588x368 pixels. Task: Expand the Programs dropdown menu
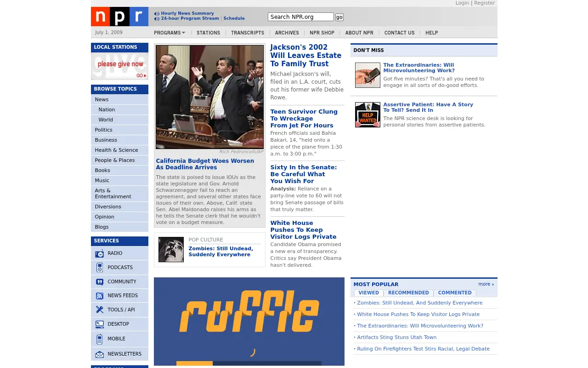[x=170, y=33]
